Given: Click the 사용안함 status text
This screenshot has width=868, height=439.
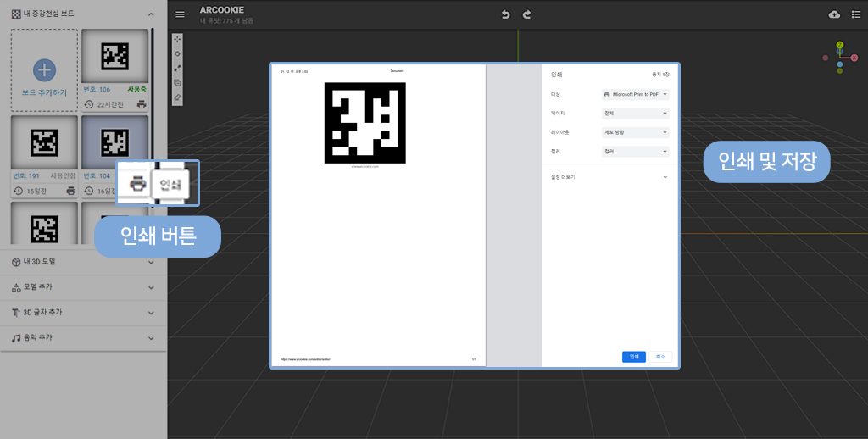Looking at the screenshot, I should (63, 176).
